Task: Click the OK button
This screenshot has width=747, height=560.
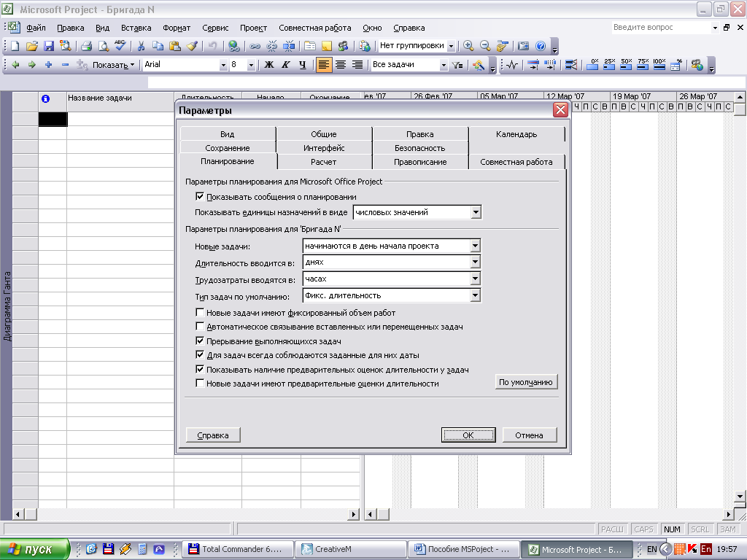Action: 468,435
